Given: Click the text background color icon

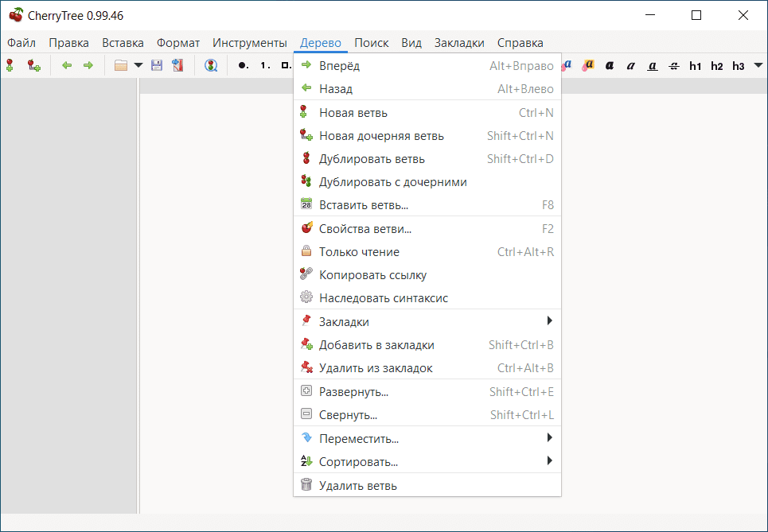Looking at the screenshot, I should [588, 65].
